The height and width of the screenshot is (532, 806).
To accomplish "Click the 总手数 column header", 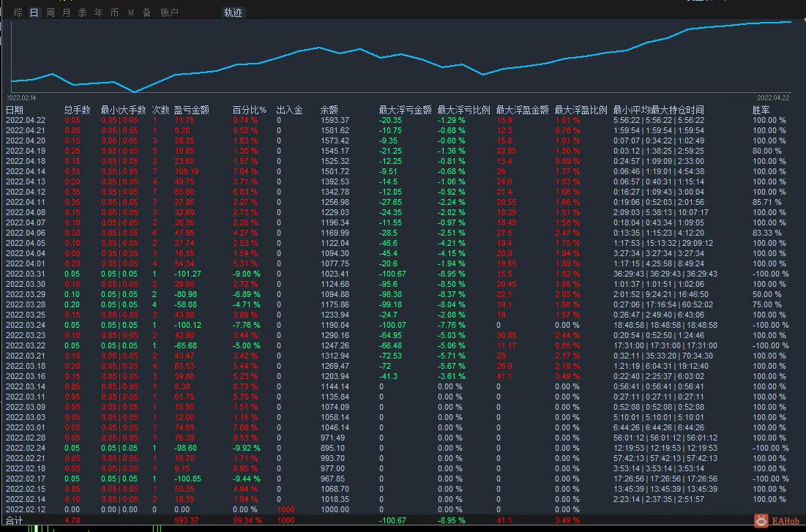I will tap(77, 110).
